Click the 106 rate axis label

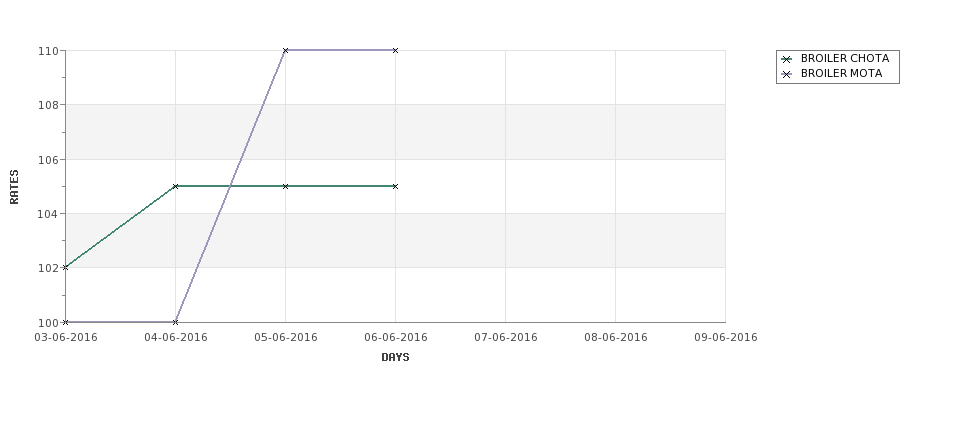coord(48,160)
